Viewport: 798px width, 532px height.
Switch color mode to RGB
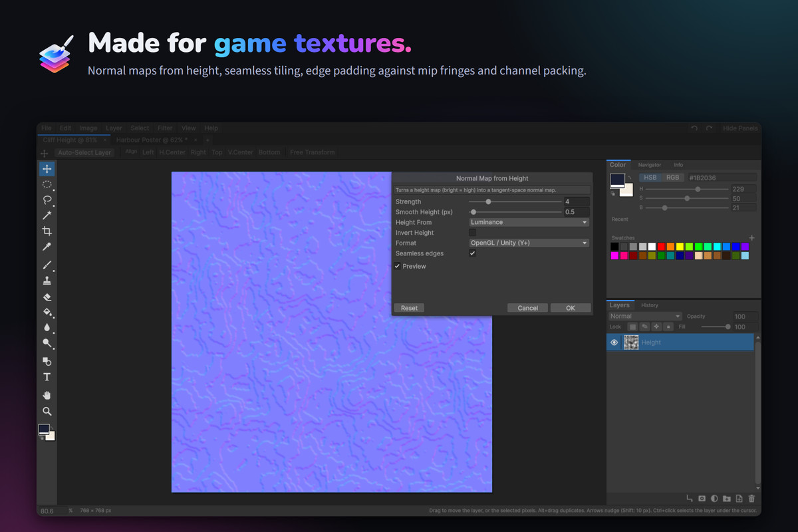pyautogui.click(x=673, y=178)
